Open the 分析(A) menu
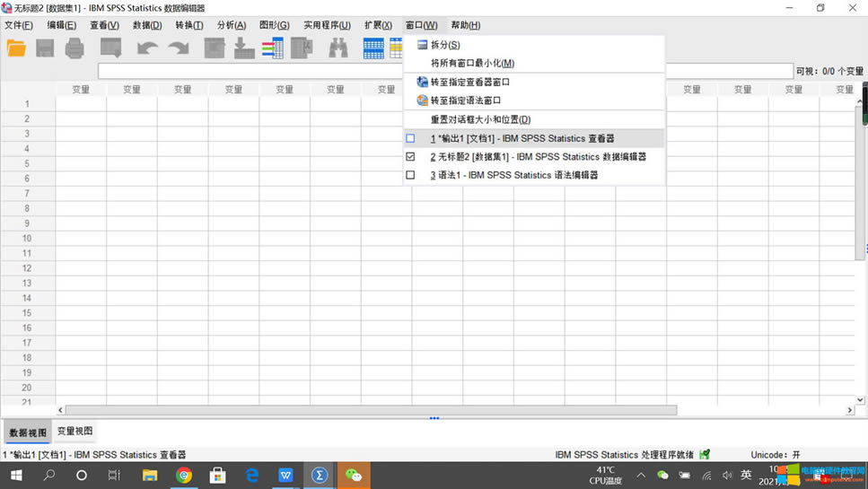 pyautogui.click(x=231, y=25)
